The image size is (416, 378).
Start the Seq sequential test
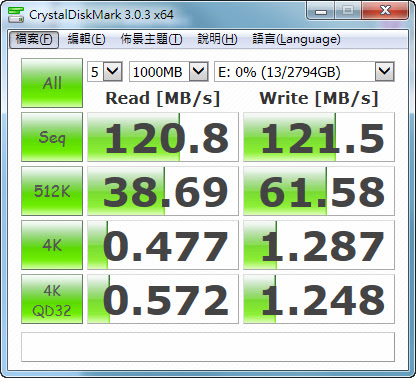(x=52, y=137)
